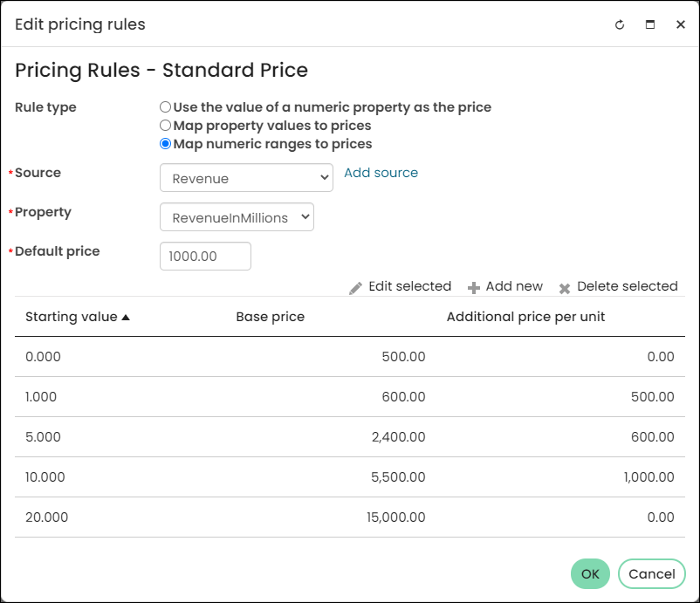700x603 pixels.
Task: Select 'Map property values to prices' radio
Action: point(165,126)
